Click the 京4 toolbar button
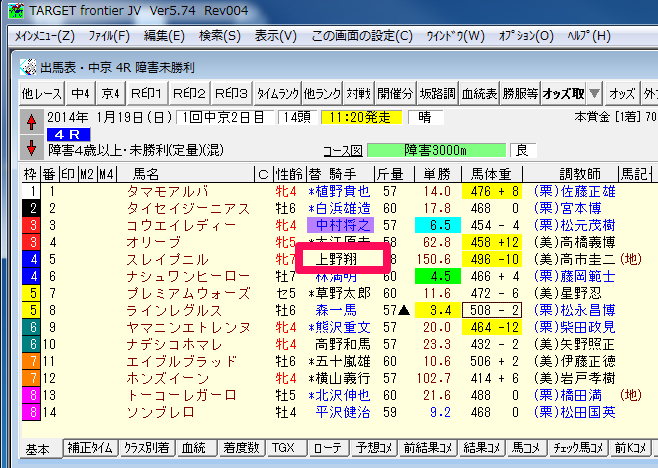Screen dimensions: 658x468 click(x=110, y=93)
